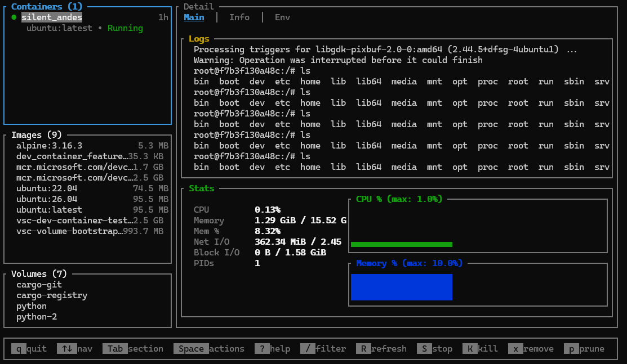Select the ubuntu:26.04 image
The height and width of the screenshot is (364, 627).
[x=92, y=199]
